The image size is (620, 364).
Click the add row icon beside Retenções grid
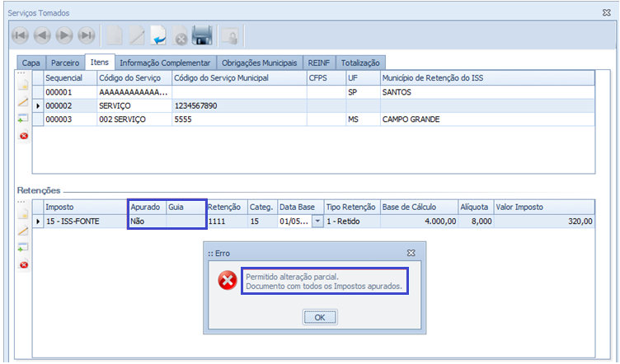pyautogui.click(x=23, y=248)
